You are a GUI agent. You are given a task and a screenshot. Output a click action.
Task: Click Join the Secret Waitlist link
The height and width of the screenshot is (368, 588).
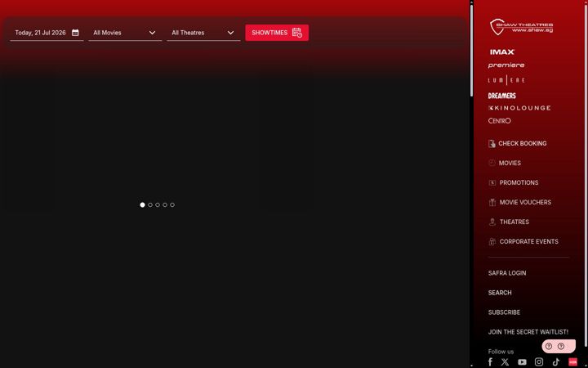pos(528,332)
